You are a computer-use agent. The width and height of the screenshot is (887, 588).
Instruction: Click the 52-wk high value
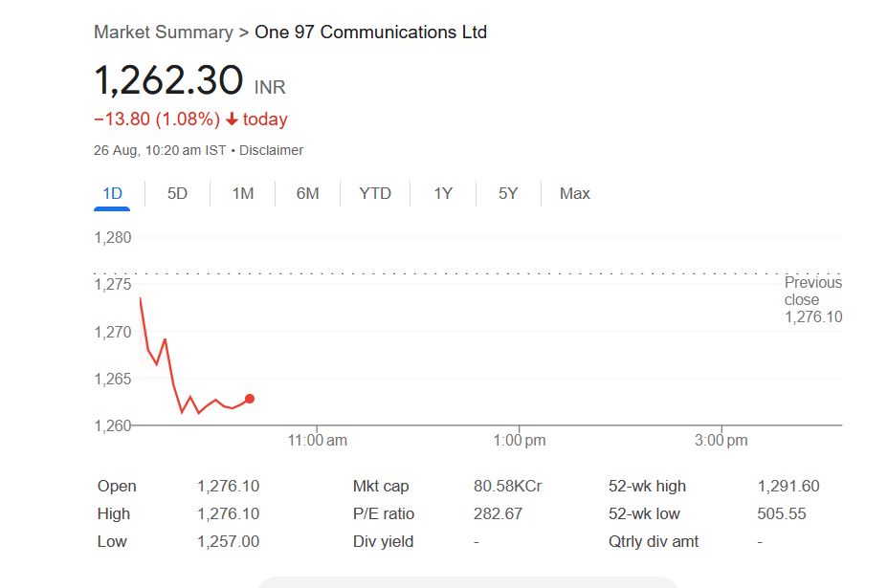(x=787, y=486)
